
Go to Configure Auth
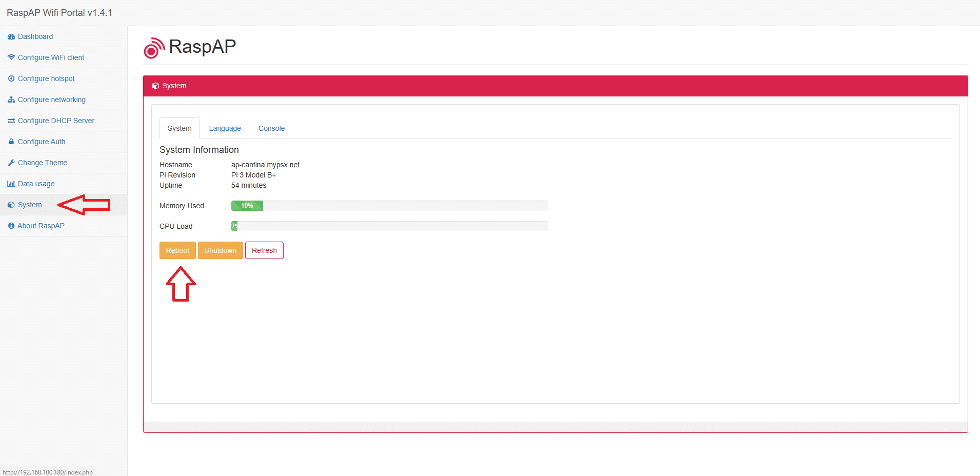(42, 142)
